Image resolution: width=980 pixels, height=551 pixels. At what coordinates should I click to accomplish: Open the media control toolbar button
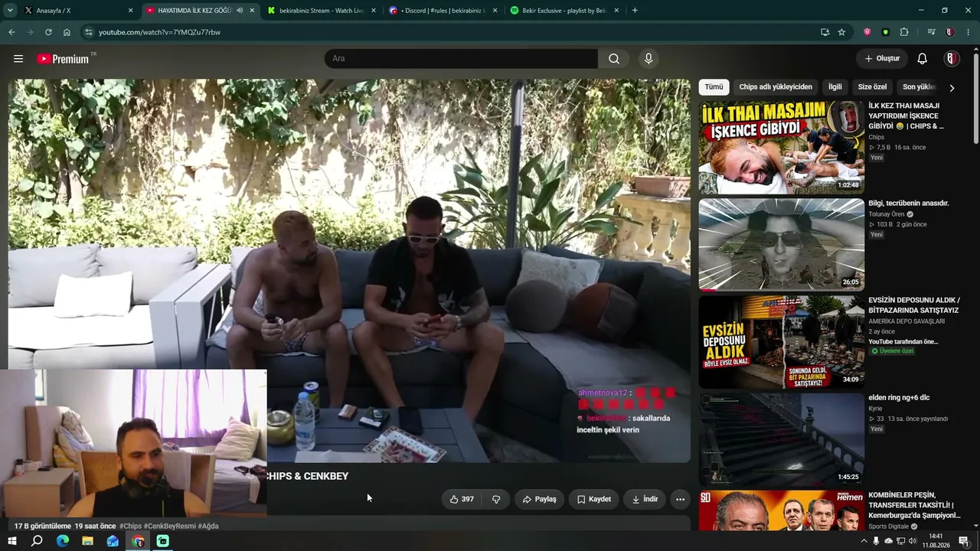(x=931, y=32)
